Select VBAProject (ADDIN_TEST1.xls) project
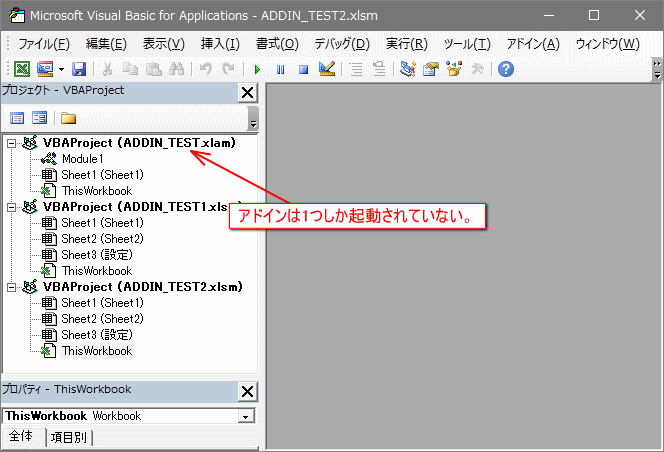 tap(136, 207)
